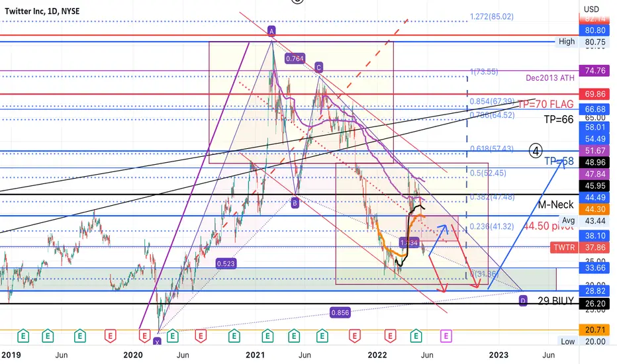Click red earnings E marker left of X label
Image resolution: width=617 pixels, height=364 pixels.
(144, 336)
